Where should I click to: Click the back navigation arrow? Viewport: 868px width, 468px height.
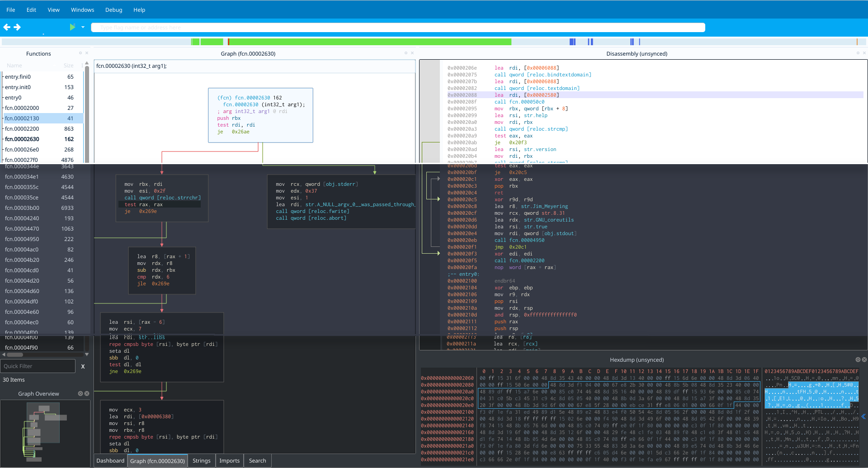point(6,27)
